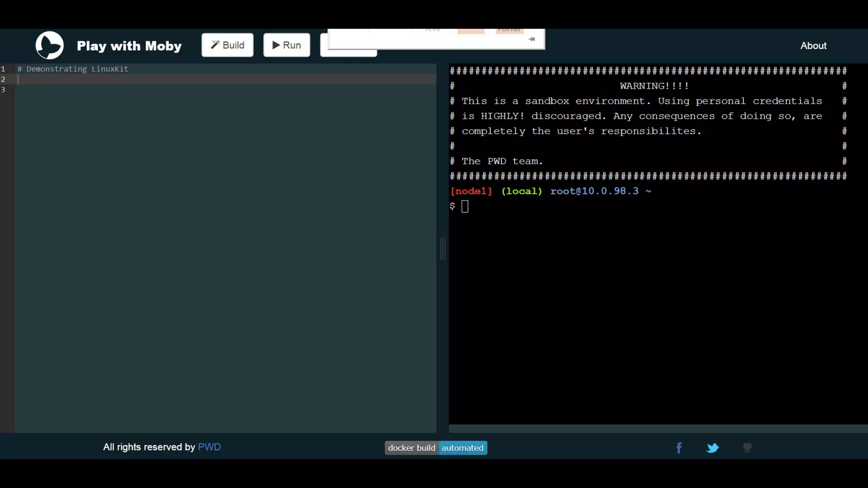Click the Moby whale logo
Image resolution: width=868 pixels, height=488 pixels.
pyautogui.click(x=50, y=45)
